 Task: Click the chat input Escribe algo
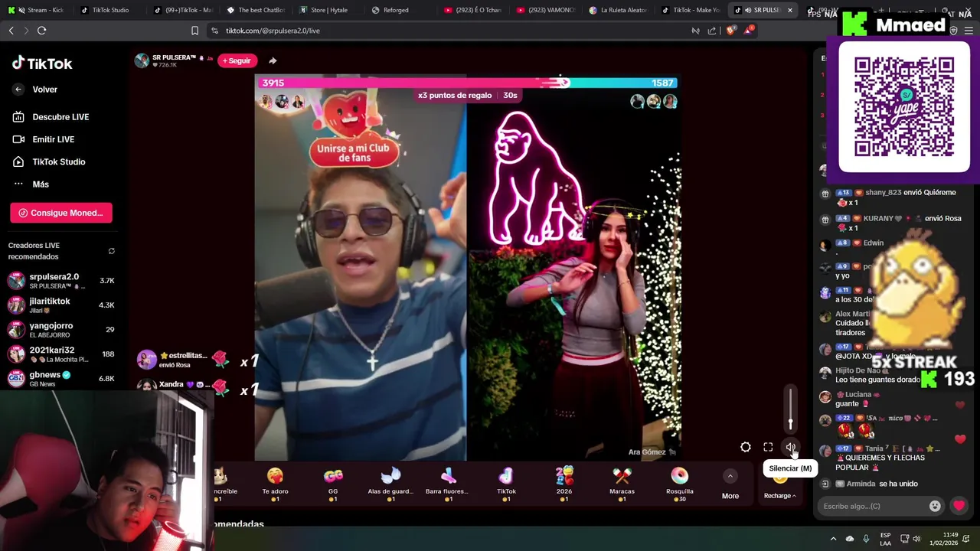[873, 506]
